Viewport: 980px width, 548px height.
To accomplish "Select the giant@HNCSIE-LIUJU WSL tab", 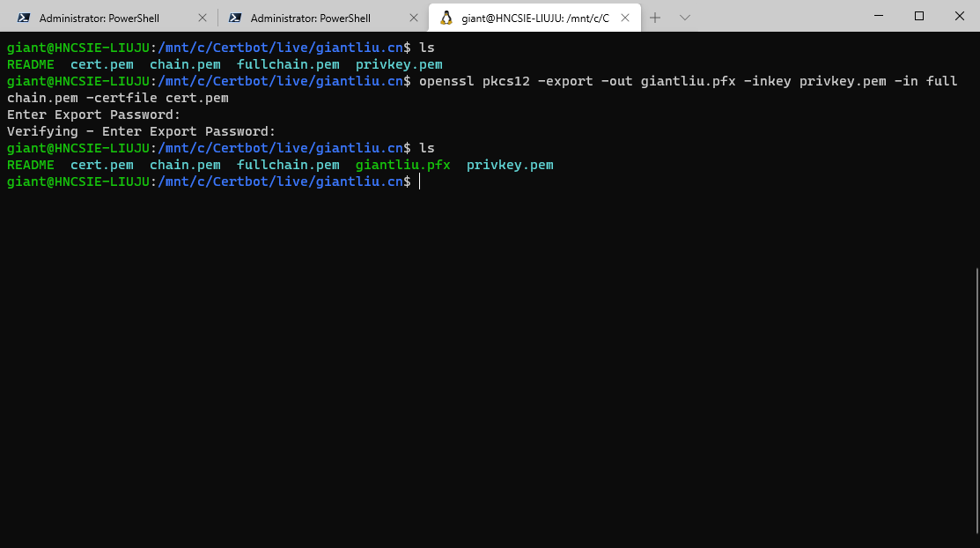I will (x=534, y=18).
